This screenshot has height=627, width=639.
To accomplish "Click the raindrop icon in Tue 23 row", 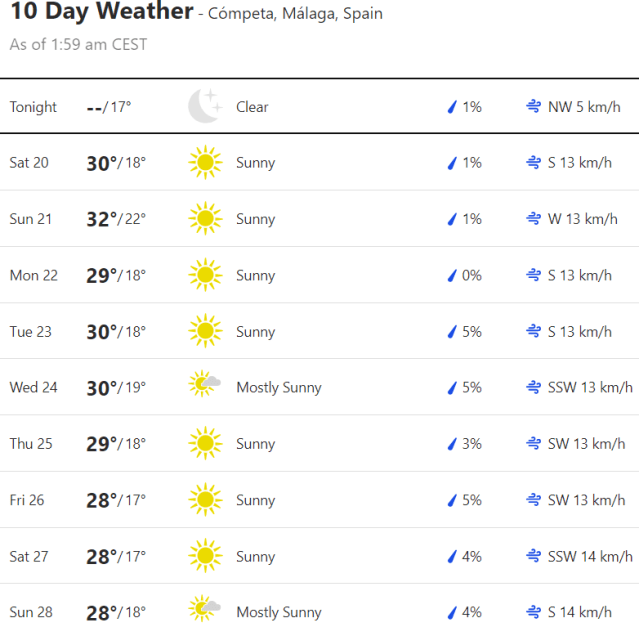I will (x=451, y=331).
